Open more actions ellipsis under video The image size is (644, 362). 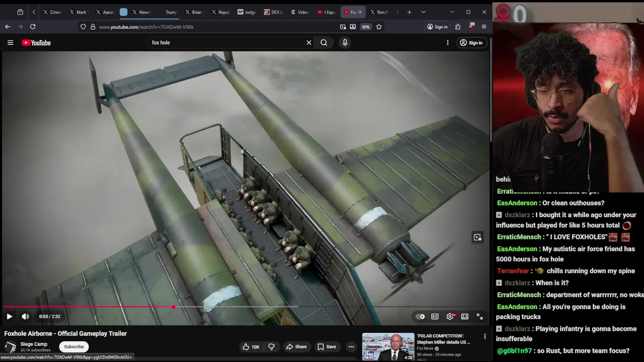[351, 346]
